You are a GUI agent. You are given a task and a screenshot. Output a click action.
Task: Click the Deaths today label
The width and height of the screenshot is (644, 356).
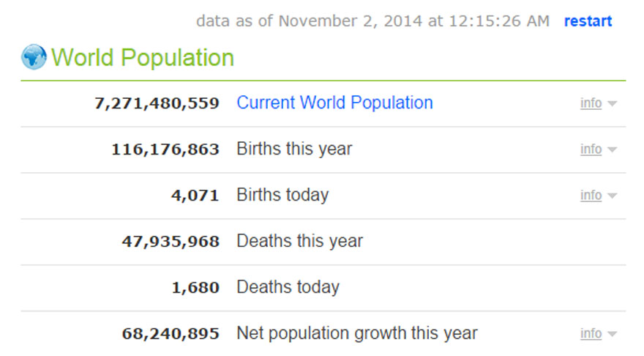click(x=288, y=287)
